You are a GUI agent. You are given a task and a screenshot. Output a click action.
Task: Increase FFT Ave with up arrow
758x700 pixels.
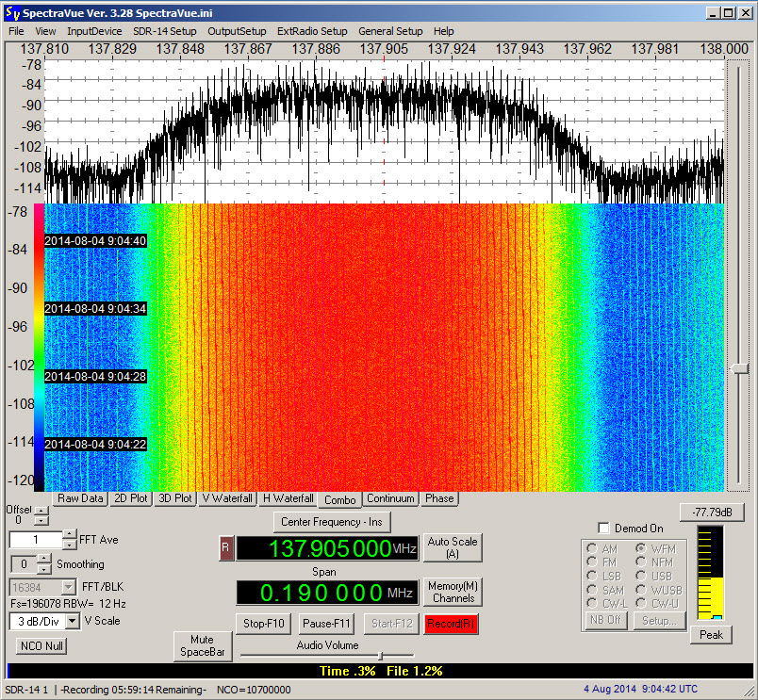click(69, 535)
